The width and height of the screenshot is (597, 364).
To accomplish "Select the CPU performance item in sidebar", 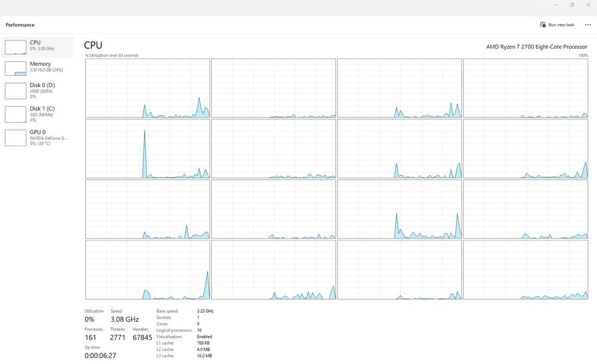I will 37,47.
